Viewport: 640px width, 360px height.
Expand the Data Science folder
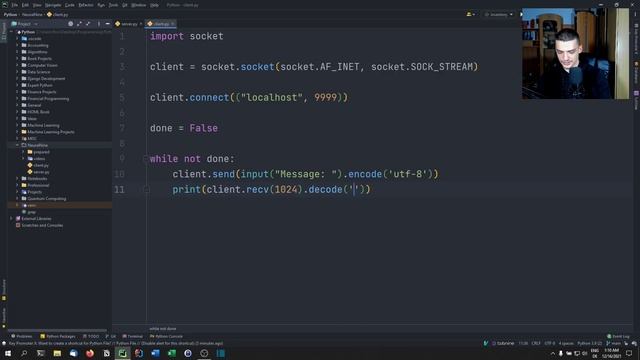(18, 72)
